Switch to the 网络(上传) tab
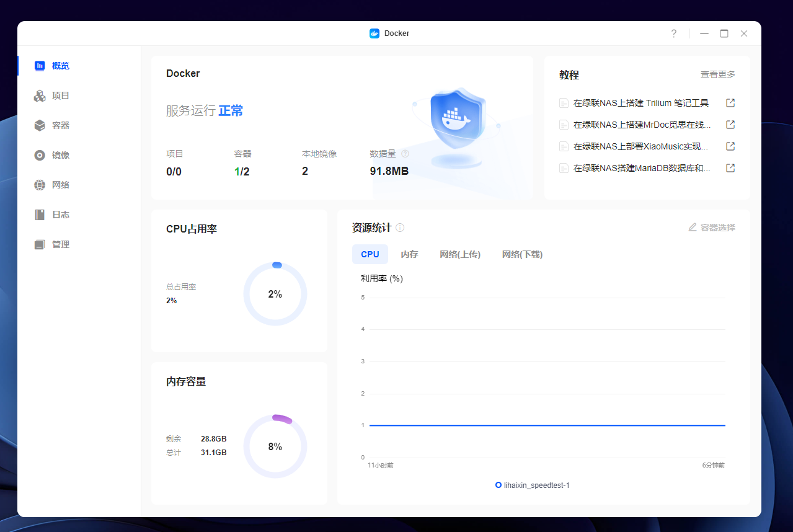Viewport: 793px width, 532px height. tap(460, 254)
